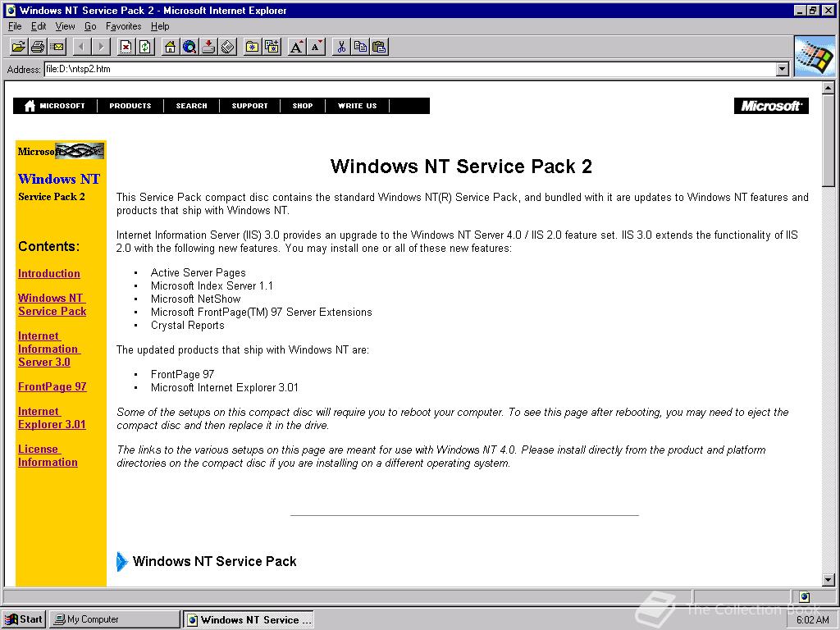Click the Microsoft logo at page top right

(x=771, y=106)
